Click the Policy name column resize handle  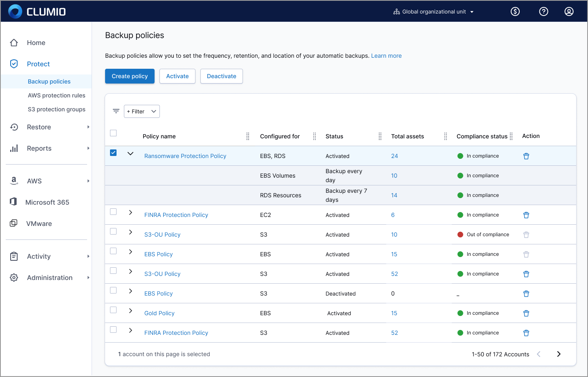click(248, 136)
